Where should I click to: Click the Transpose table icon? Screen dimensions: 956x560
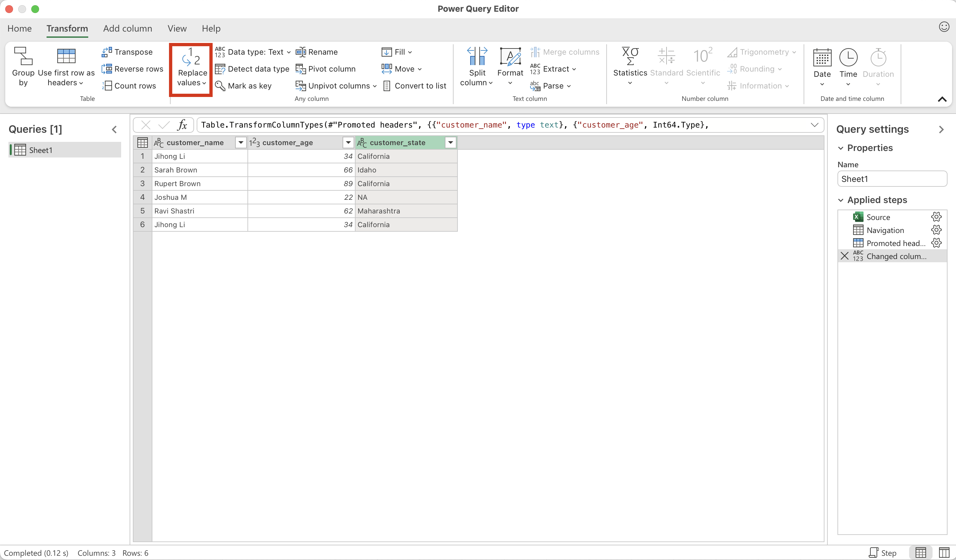tap(106, 52)
